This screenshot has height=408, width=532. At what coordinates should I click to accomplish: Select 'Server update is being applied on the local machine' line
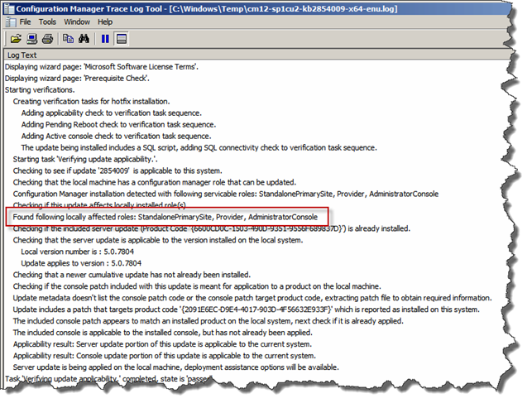tap(175, 367)
